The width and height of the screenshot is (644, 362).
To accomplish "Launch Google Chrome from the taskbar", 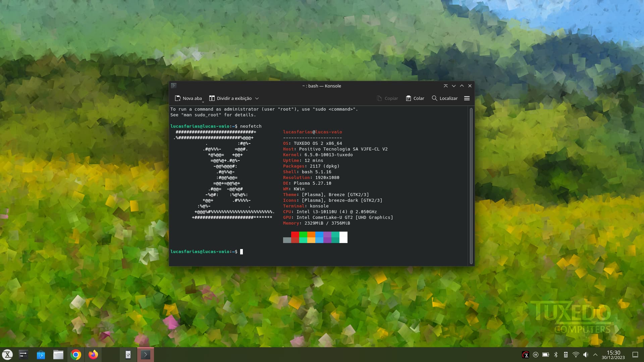I will coord(76,355).
